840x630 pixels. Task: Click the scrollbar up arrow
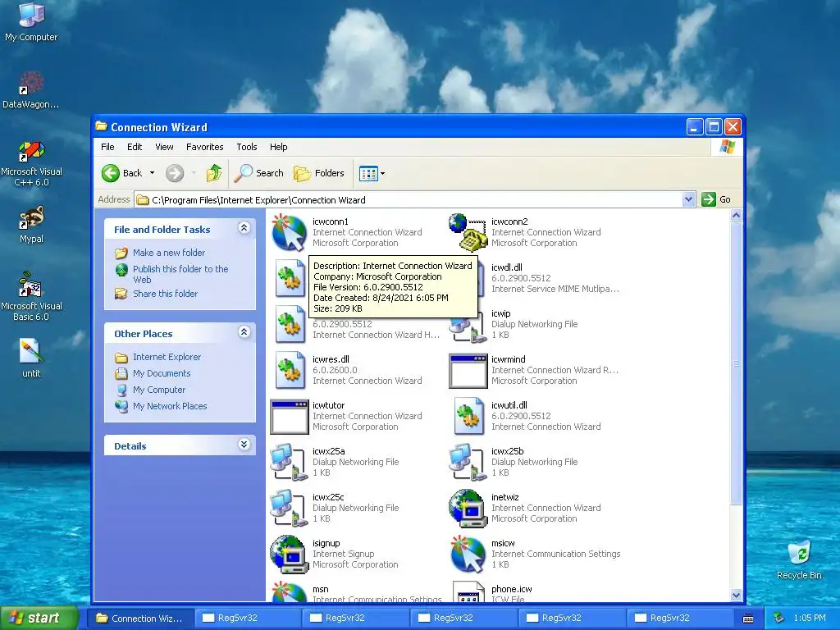[x=736, y=216]
